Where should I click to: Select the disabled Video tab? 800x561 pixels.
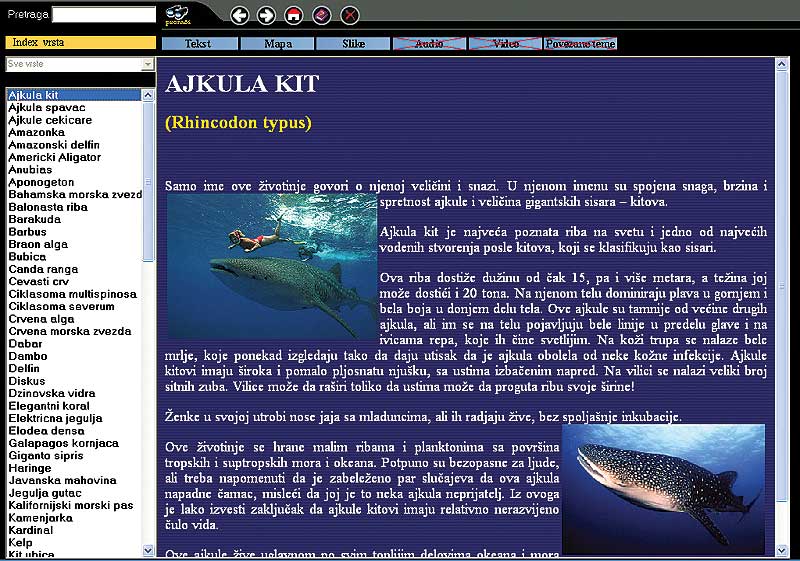click(505, 44)
